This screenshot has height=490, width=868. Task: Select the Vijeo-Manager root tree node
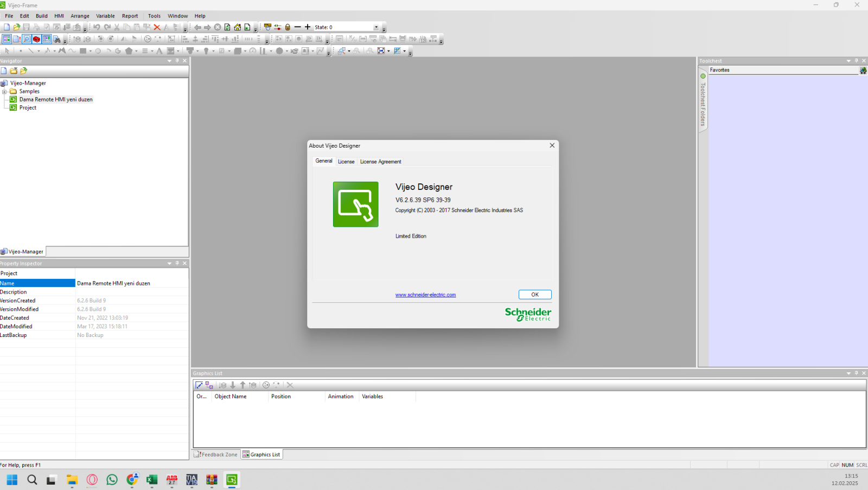pos(28,84)
